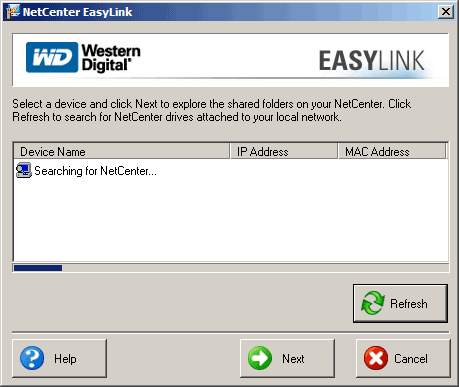Proceed with the Next button
Screen dimensions: 459x387
tap(287, 358)
